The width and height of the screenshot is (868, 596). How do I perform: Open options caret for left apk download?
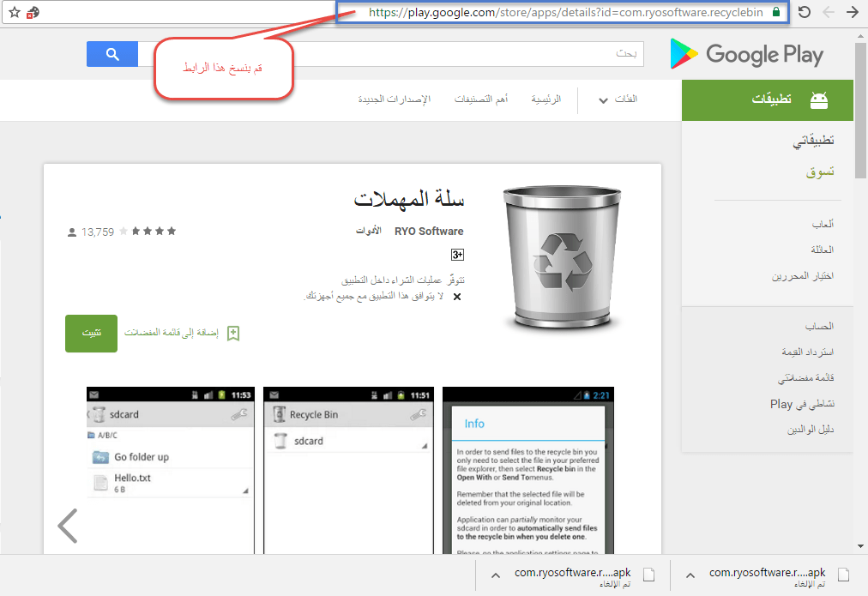point(496,575)
